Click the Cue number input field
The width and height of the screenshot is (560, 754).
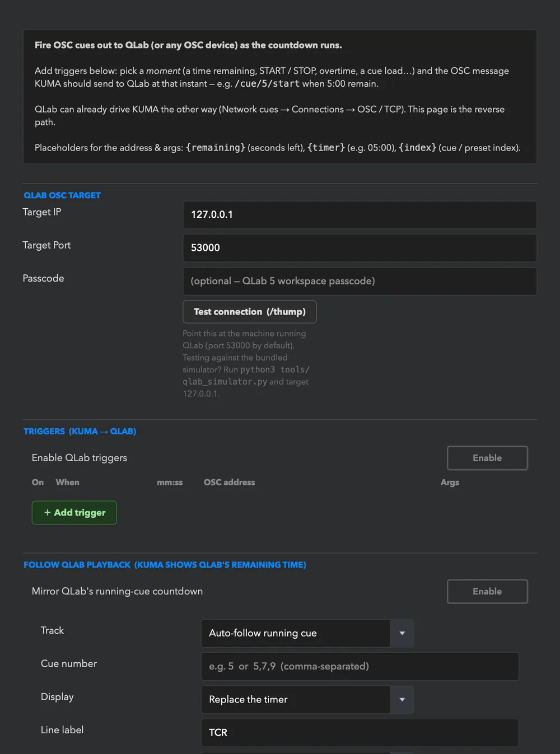coord(360,666)
